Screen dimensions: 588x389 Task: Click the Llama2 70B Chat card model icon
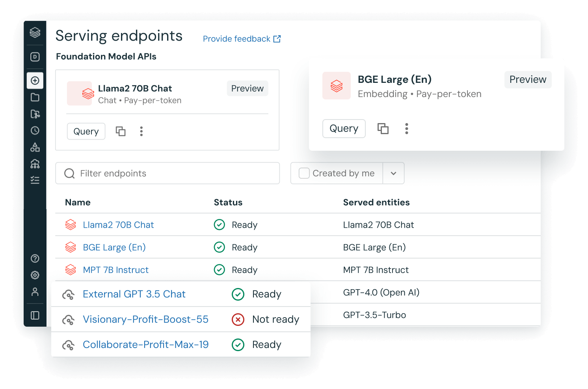point(87,94)
